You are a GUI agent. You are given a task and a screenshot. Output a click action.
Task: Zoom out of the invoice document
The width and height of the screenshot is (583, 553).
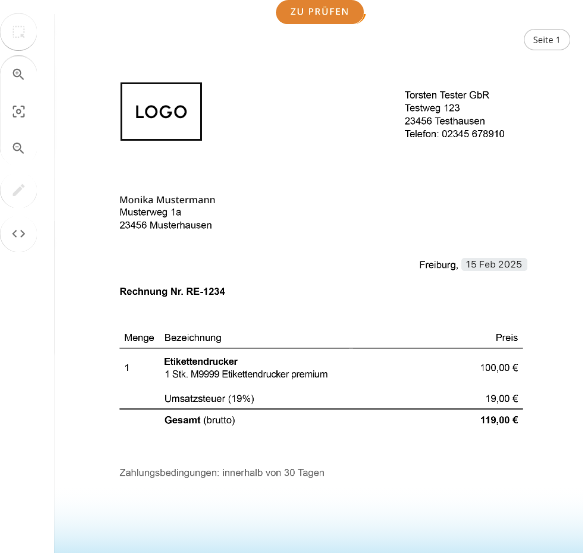pos(19,148)
